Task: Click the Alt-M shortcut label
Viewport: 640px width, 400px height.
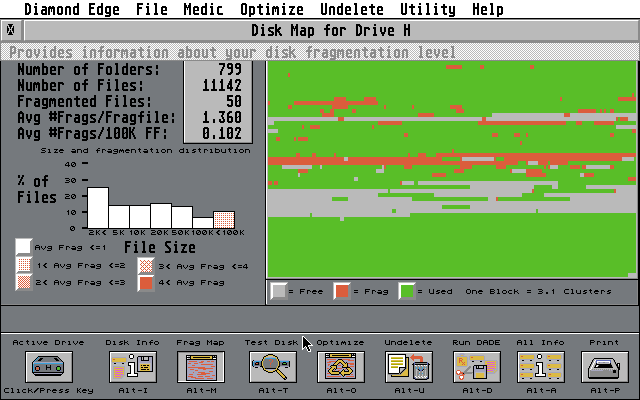Action: tap(201, 391)
